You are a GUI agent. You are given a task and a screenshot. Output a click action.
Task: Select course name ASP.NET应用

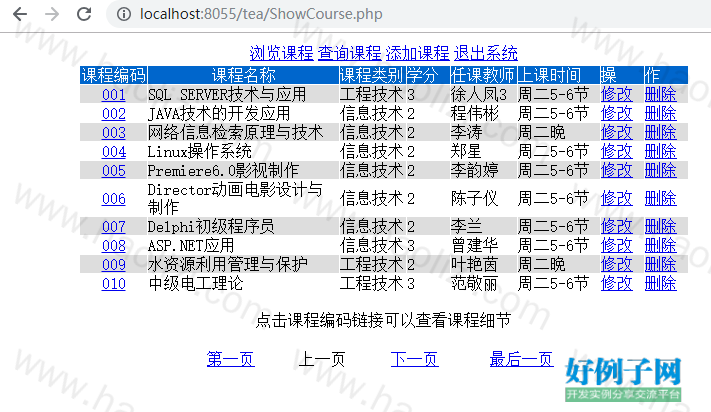(191, 246)
